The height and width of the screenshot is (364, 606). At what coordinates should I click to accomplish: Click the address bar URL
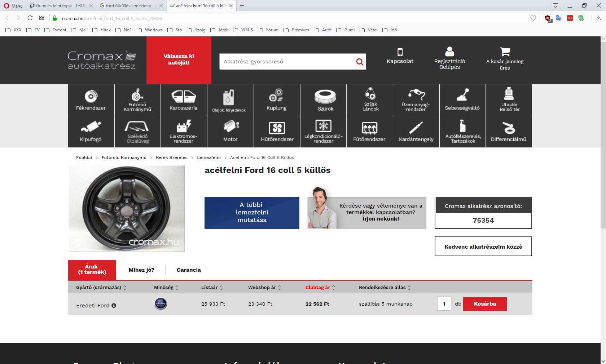coord(112,18)
